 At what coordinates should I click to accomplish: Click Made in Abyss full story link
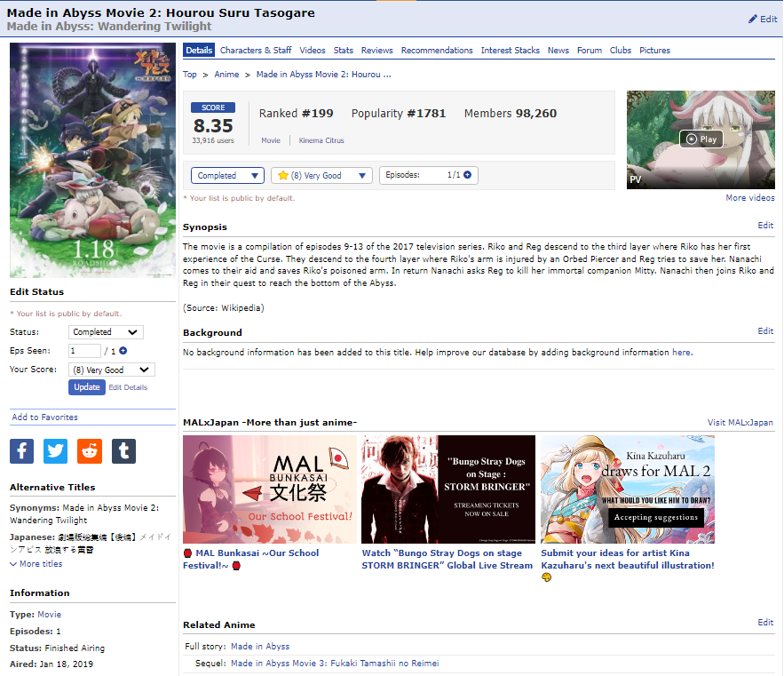pyautogui.click(x=260, y=647)
